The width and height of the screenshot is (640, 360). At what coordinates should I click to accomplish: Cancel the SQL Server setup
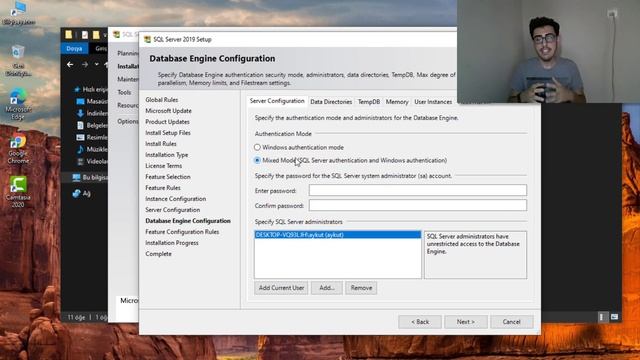pyautogui.click(x=511, y=322)
